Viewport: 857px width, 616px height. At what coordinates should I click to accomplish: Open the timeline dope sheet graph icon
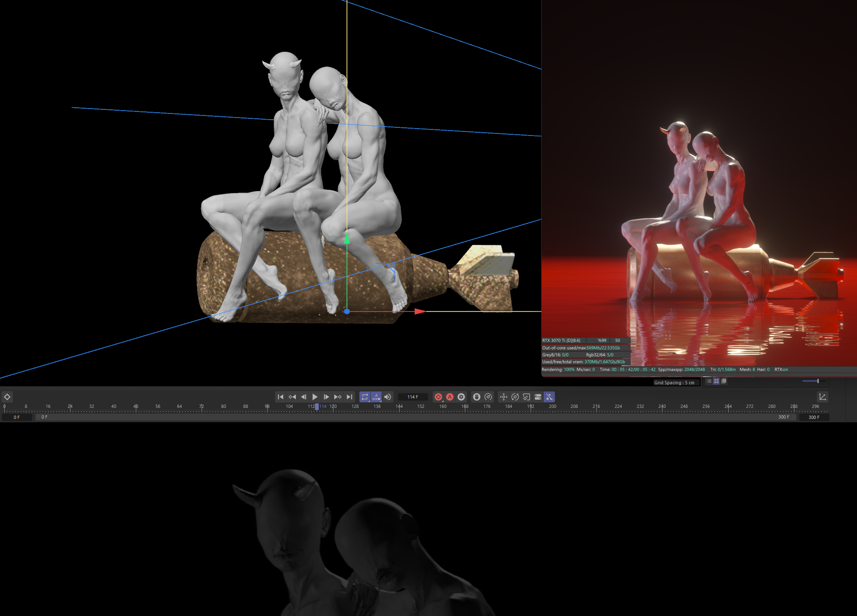tap(822, 397)
